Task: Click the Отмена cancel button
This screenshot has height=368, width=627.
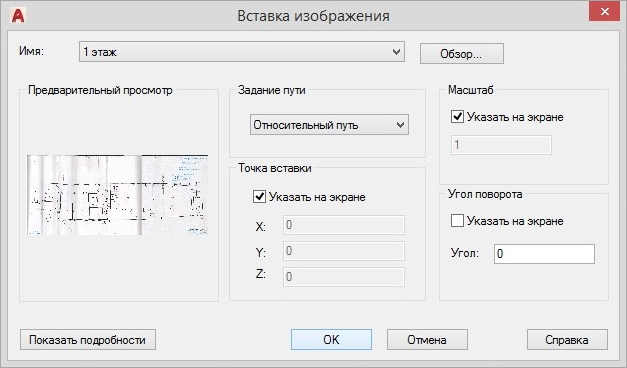Action: click(x=427, y=340)
